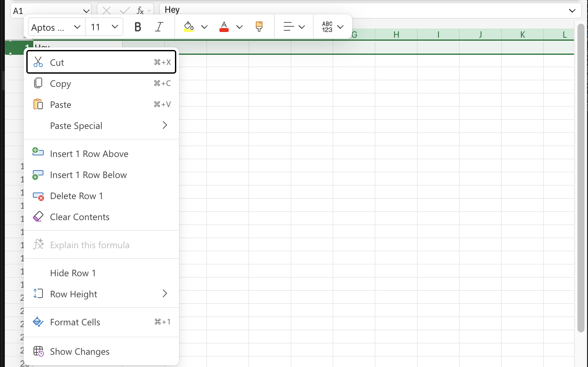Click the Format Painter icon
Screen dimensions: 588x367
259,26
